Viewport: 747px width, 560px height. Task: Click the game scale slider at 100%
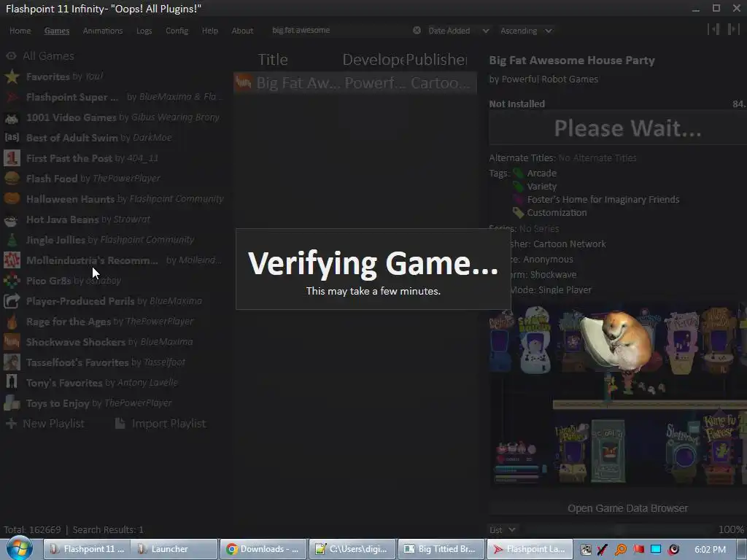[x=619, y=530]
